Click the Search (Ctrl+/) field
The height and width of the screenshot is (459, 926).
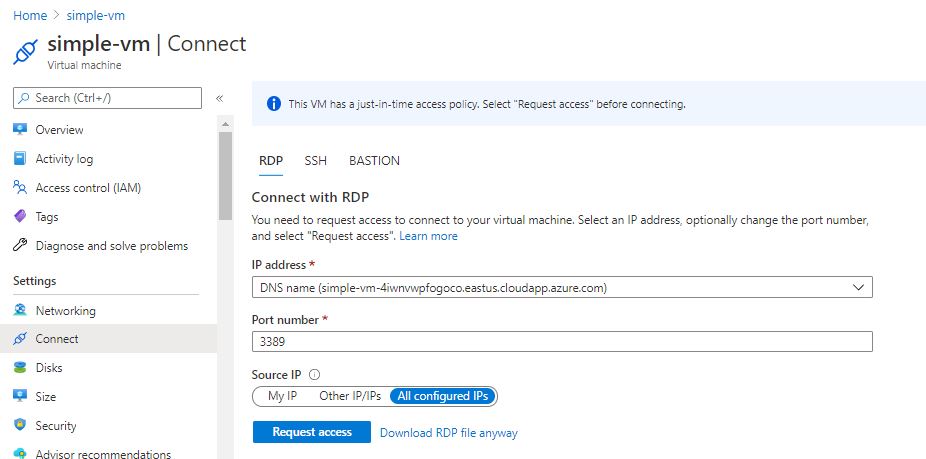pyautogui.click(x=107, y=97)
